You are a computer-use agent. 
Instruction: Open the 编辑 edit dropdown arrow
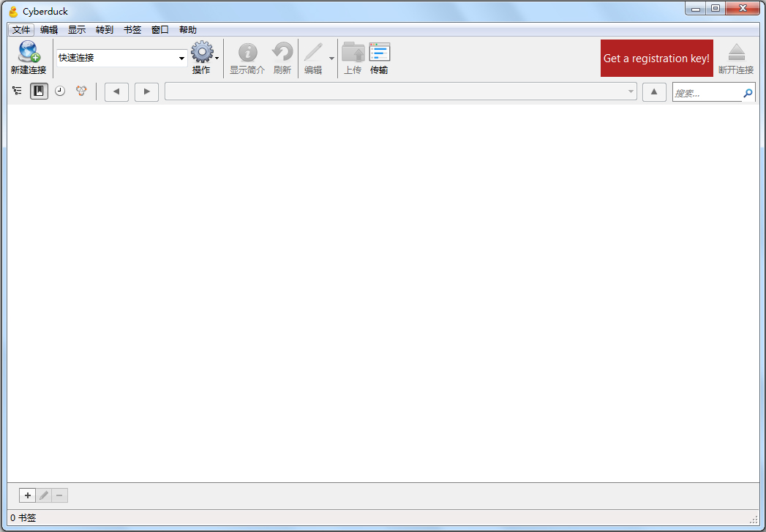click(x=331, y=57)
